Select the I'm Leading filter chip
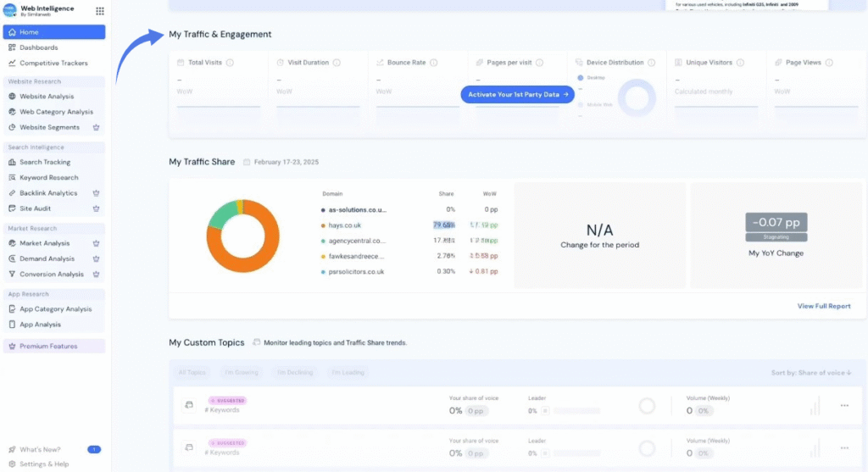The height and width of the screenshot is (472, 868). 348,373
